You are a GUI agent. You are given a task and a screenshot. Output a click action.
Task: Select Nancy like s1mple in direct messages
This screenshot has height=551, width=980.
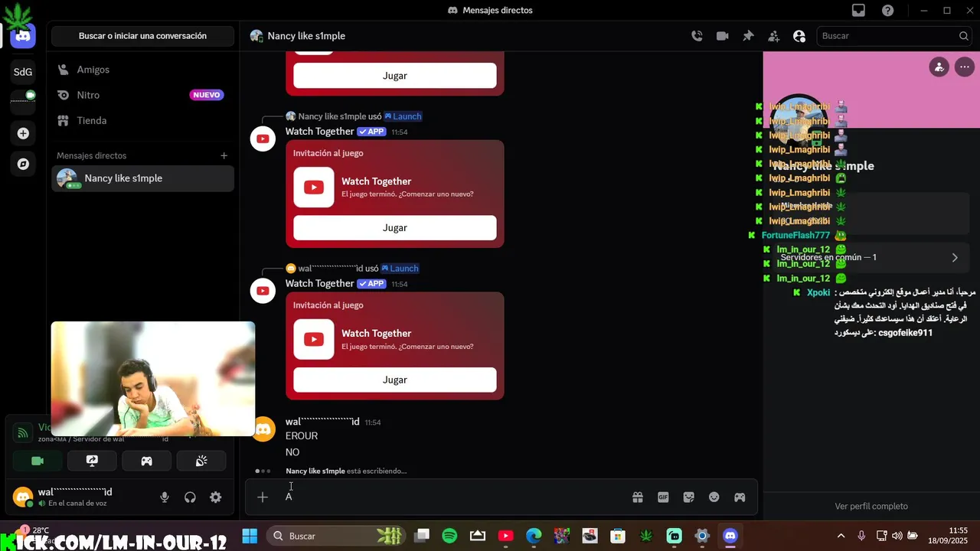point(142,178)
